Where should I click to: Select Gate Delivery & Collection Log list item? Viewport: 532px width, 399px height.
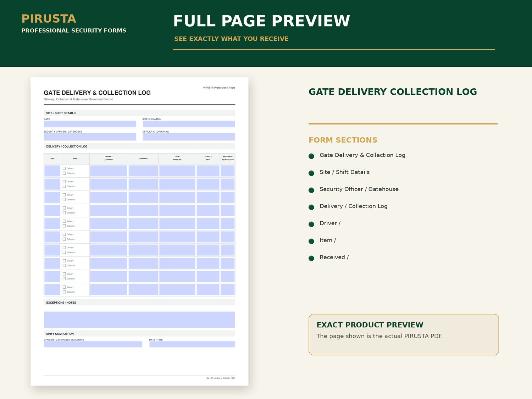(x=362, y=155)
